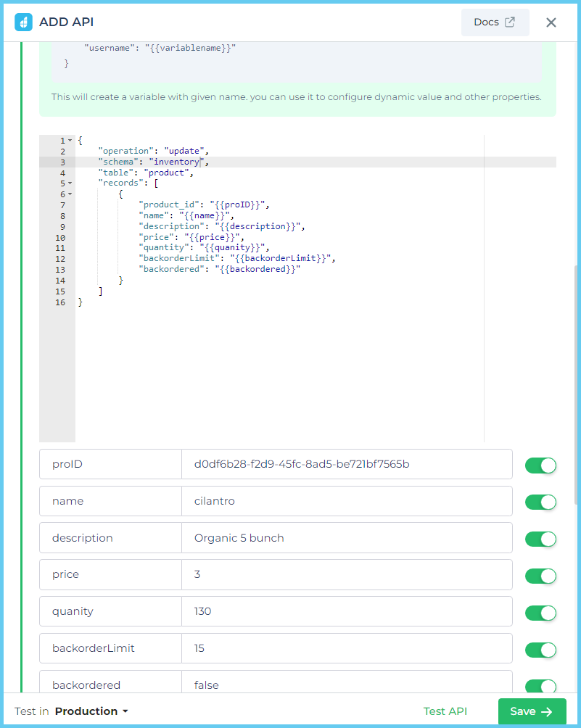Switch off the price variable toggle
The height and width of the screenshot is (728, 581).
(540, 576)
